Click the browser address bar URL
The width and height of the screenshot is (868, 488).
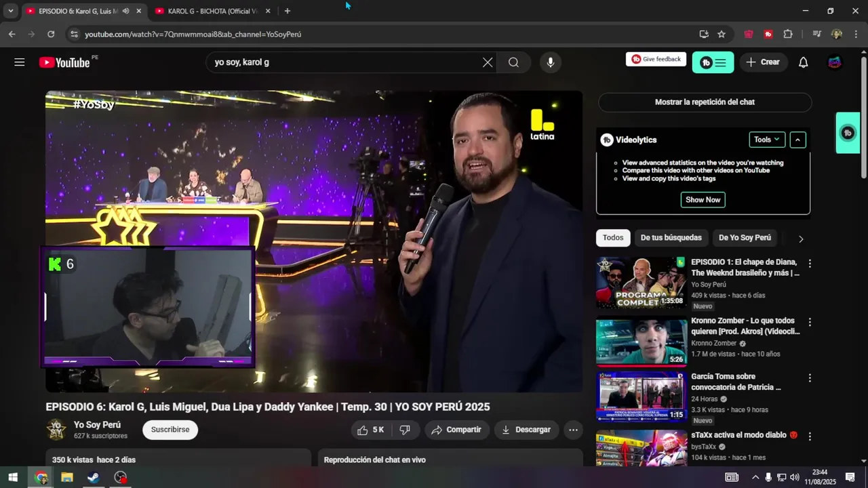pos(193,34)
